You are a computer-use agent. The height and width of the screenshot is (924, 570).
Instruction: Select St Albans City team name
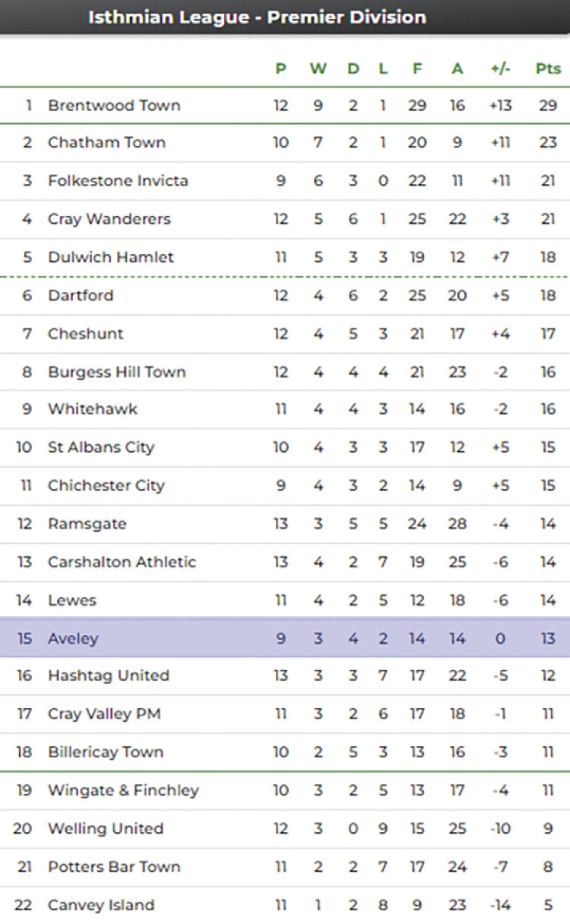point(101,447)
